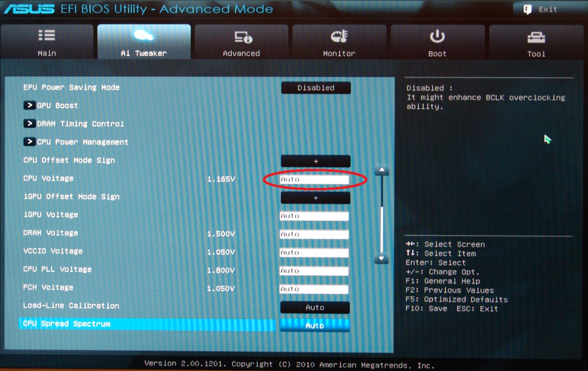Click the PCH 1.050V reading
This screenshot has height=371, width=588.
click(221, 289)
